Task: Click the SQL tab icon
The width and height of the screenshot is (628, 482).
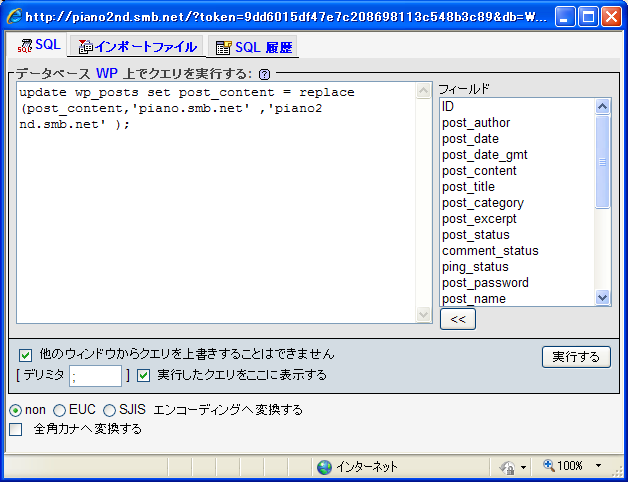Action: click(x=24, y=47)
